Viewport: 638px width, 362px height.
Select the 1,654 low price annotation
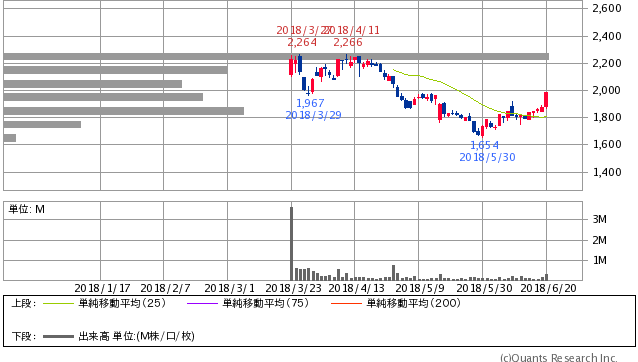(484, 145)
